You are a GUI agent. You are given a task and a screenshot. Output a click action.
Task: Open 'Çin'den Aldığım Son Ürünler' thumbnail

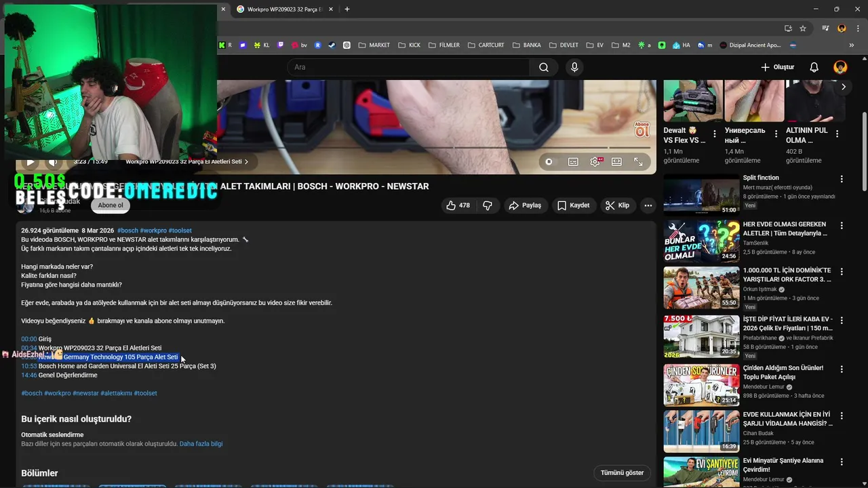pos(701,385)
